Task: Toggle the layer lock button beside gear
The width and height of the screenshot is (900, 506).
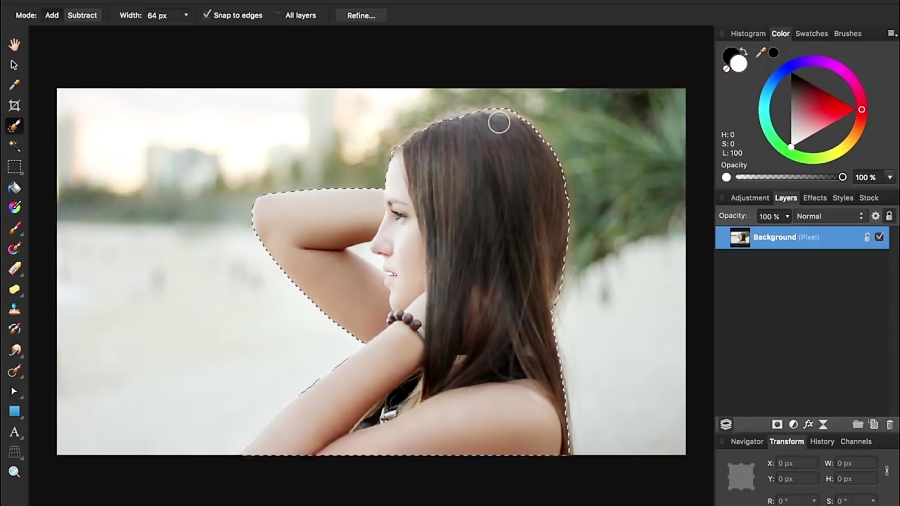Action: tap(889, 216)
